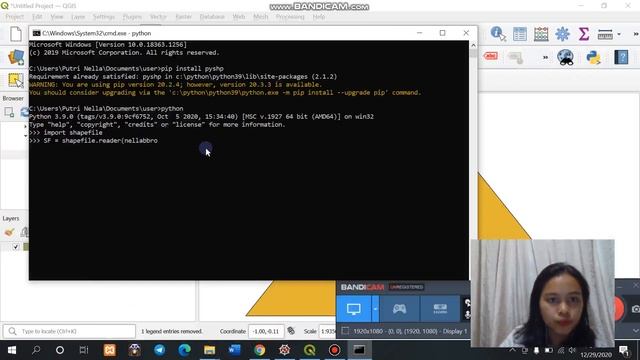Viewport: 640px width, 360px height.
Task: Expand the attributes toolbar overflow chevron
Action: point(636,34)
